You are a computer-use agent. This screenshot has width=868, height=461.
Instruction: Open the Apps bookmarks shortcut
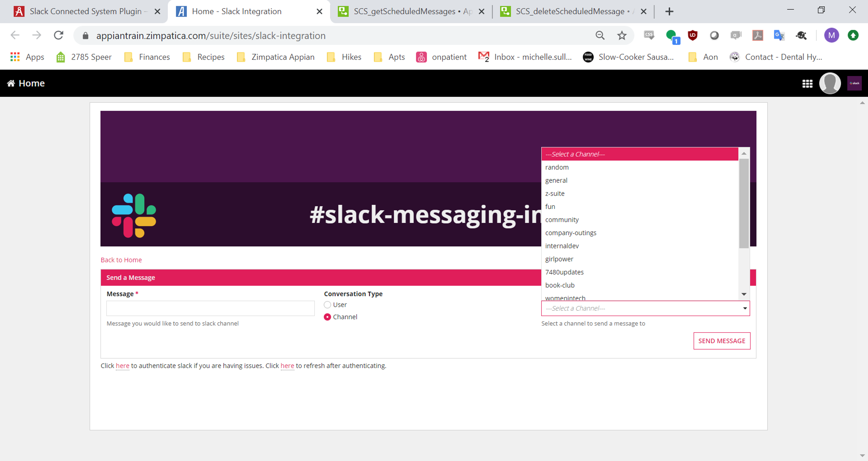click(x=28, y=57)
